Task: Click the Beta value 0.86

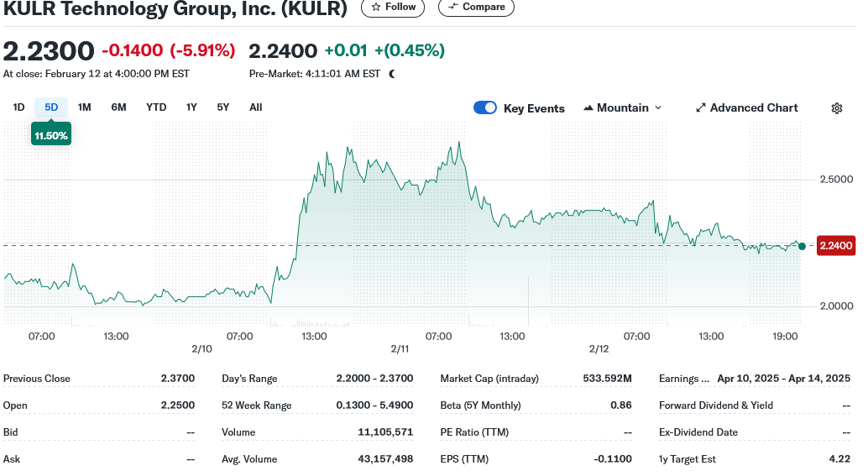Action: point(621,405)
